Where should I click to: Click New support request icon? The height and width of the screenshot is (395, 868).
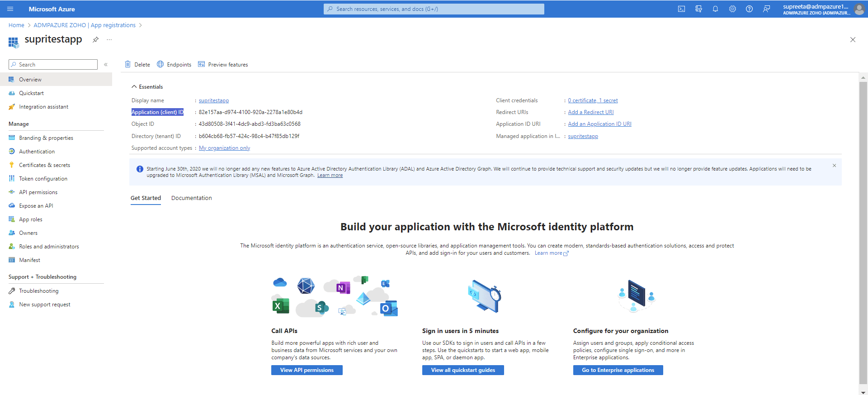point(12,305)
